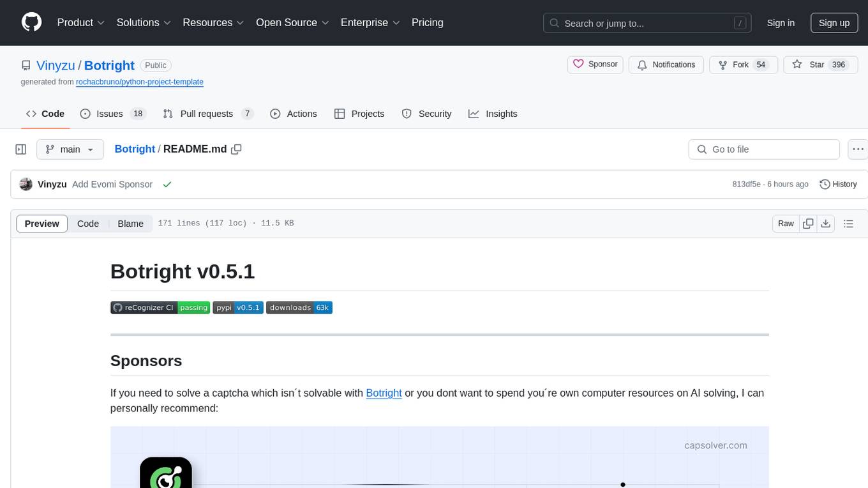The height and width of the screenshot is (488, 868).
Task: Open the document outline
Action: (x=848, y=224)
